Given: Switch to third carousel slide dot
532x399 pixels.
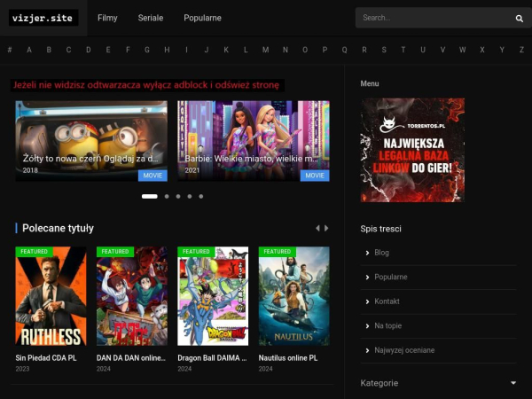Looking at the screenshot, I should (178, 197).
